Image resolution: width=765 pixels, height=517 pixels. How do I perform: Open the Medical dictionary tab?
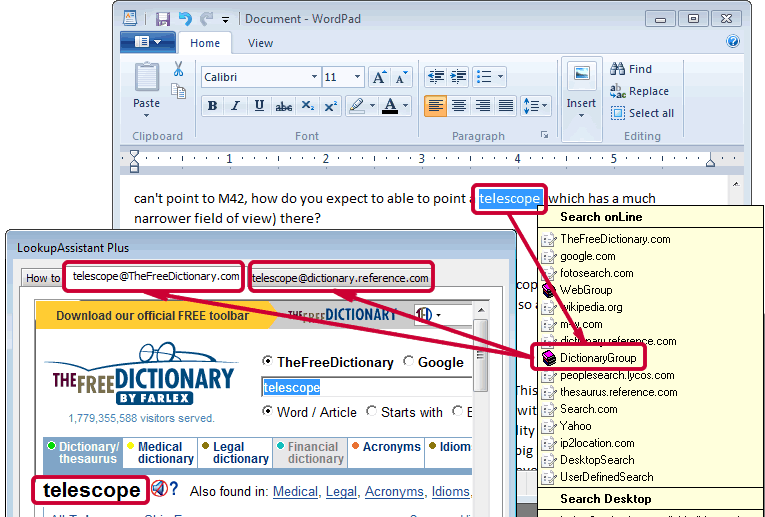point(161,453)
